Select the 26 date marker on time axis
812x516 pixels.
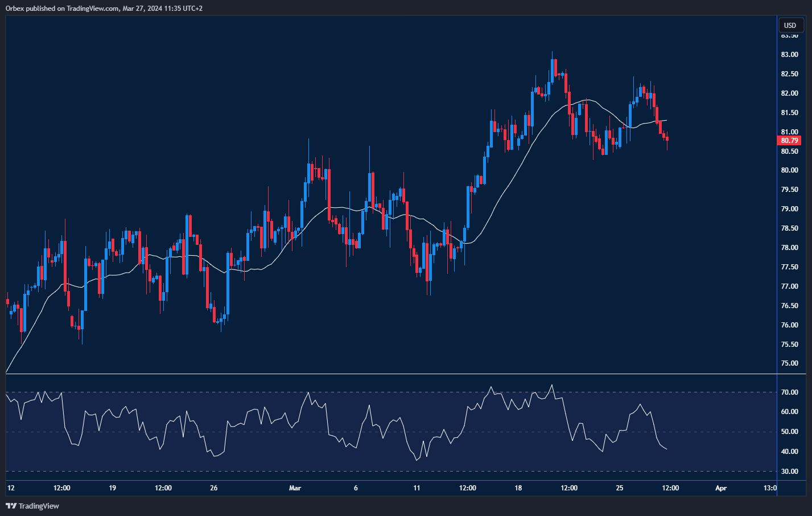coord(214,488)
